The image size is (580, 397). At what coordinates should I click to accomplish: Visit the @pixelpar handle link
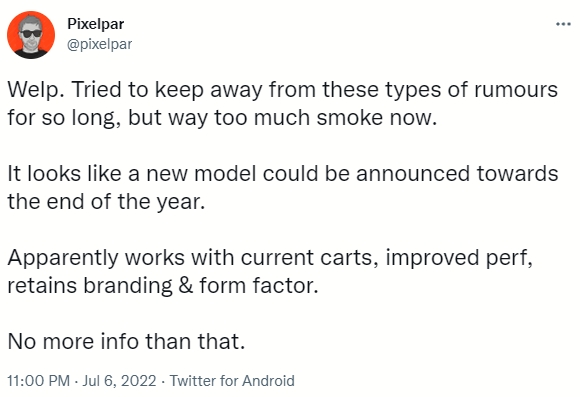point(100,44)
